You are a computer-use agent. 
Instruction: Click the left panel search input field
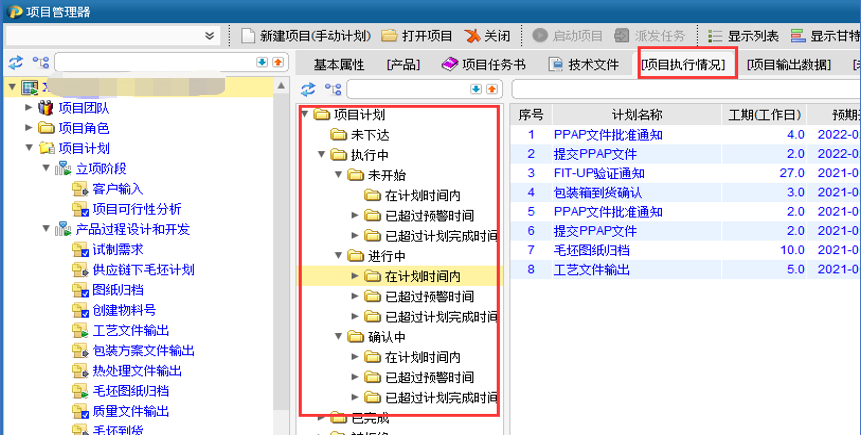pos(154,62)
